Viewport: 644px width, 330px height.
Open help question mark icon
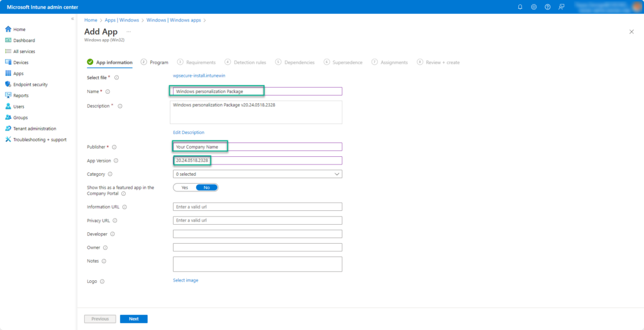(x=548, y=7)
